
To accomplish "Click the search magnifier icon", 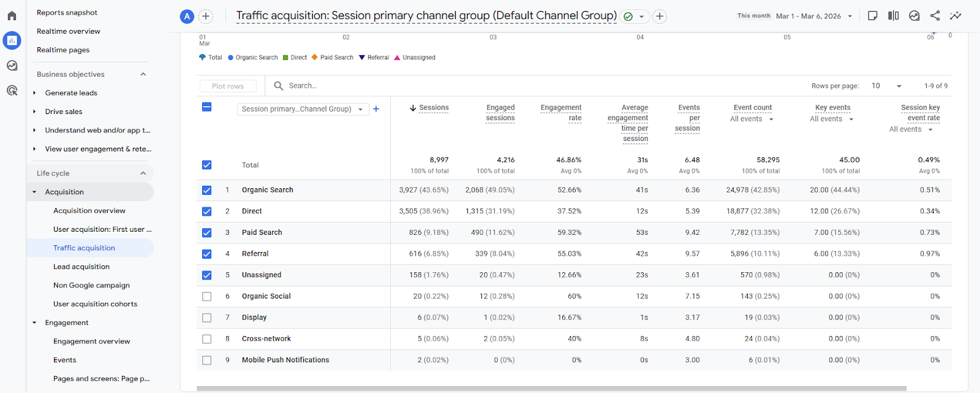I will coord(278,86).
